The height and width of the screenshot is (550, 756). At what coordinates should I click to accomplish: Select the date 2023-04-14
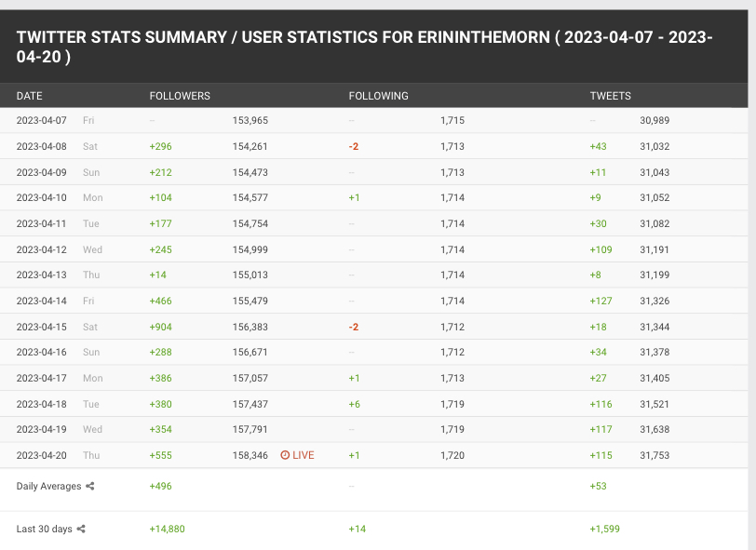click(42, 301)
